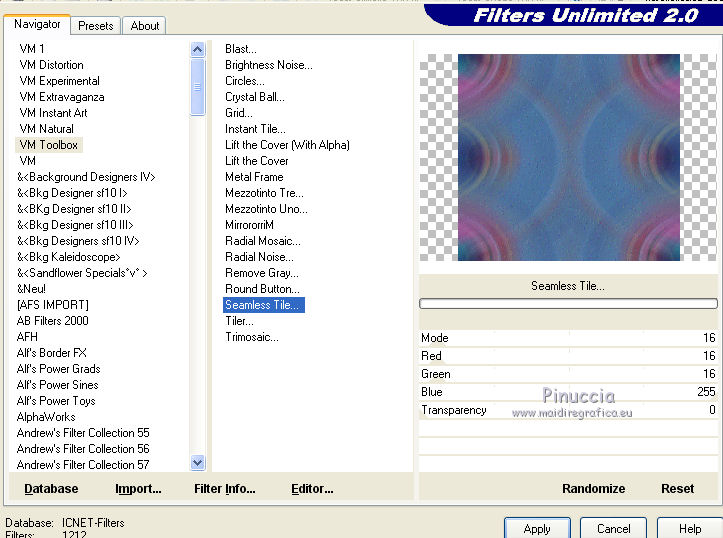723x538 pixels.
Task: Select AlphaWorks category
Action: (46, 417)
